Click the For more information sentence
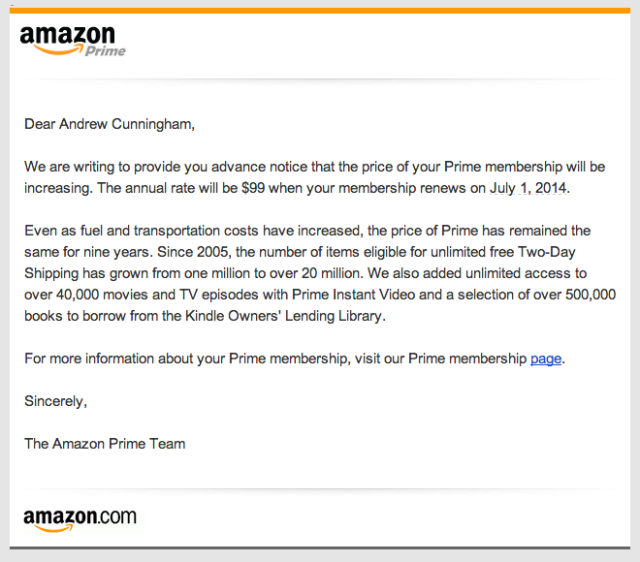Screen dimensions: 640x562 [x=295, y=359]
